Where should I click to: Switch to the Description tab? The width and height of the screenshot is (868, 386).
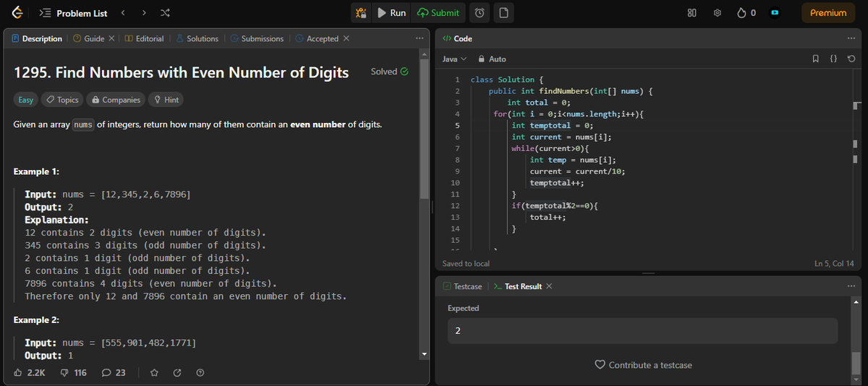pyautogui.click(x=38, y=38)
